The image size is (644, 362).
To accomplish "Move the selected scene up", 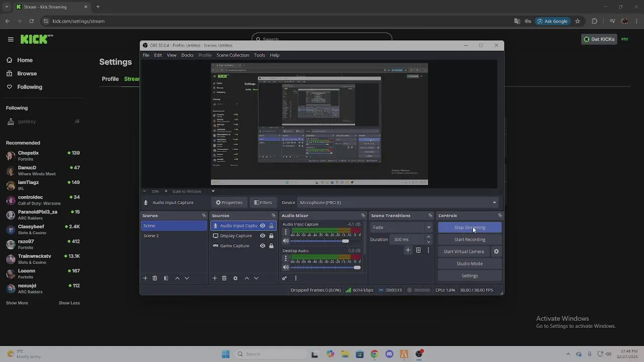I will pyautogui.click(x=177, y=278).
